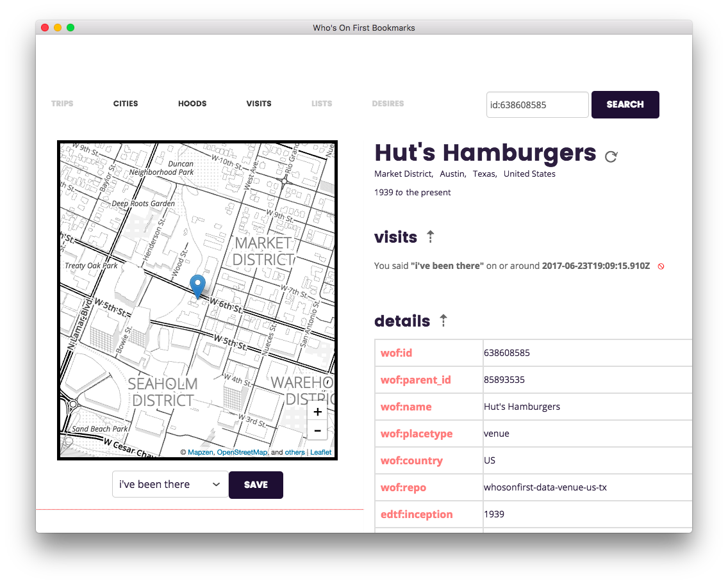Focus the id search input field
Image resolution: width=728 pixels, height=584 pixels.
tap(537, 105)
